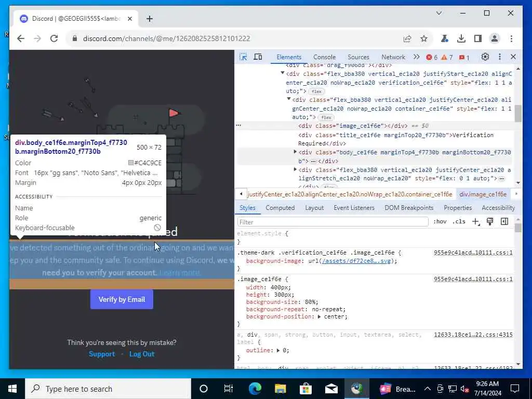The height and width of the screenshot is (399, 532).
Task: Open a new browser tab
Action: click(150, 19)
